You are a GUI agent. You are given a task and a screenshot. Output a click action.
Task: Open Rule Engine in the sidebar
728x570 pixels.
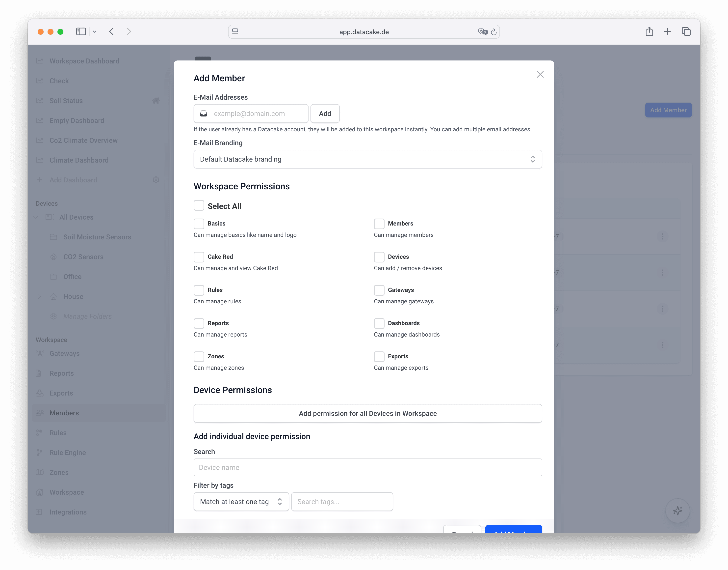[x=68, y=453]
